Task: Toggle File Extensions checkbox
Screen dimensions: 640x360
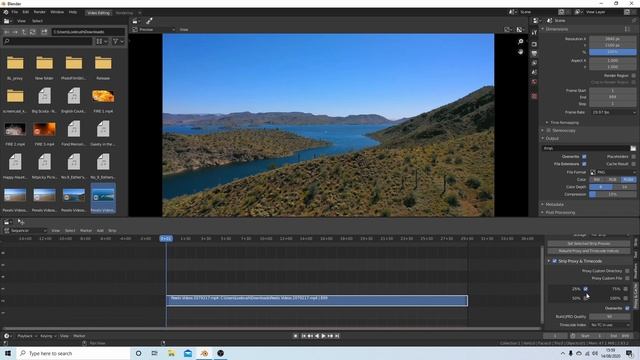Action: click(x=584, y=164)
